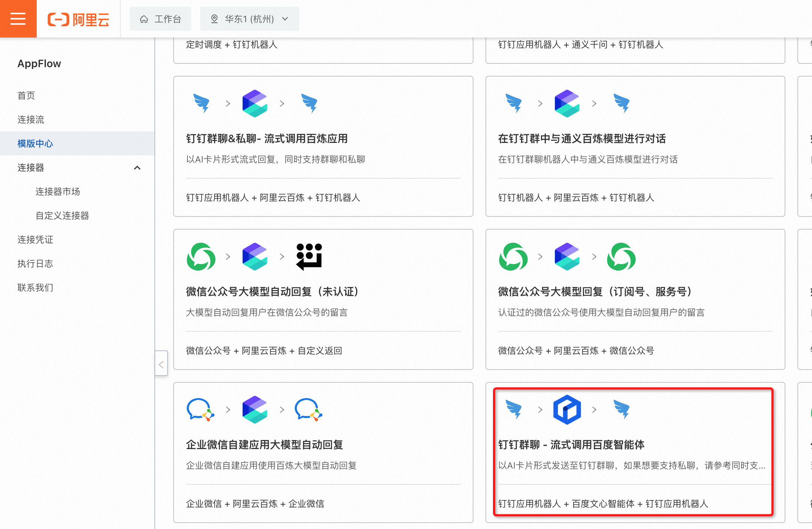Open 企业微信自建应用大模型自动回复 template
Viewport: 812px width, 529px height.
[264, 445]
